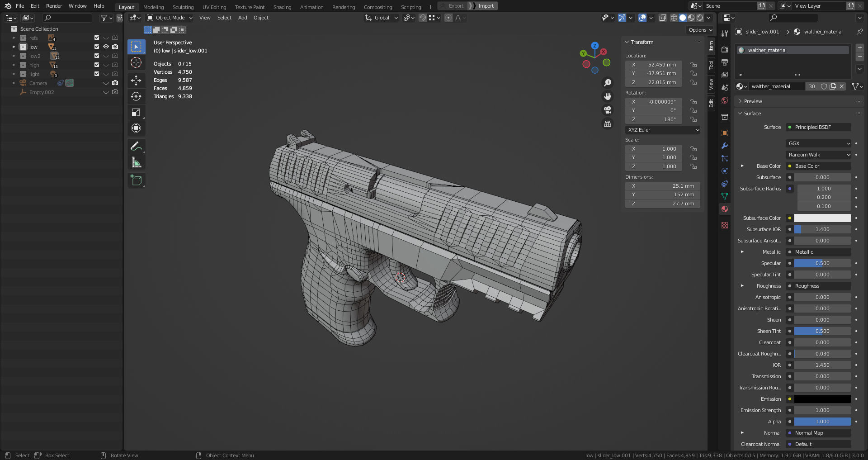Open the viewport Add menu

click(242, 18)
